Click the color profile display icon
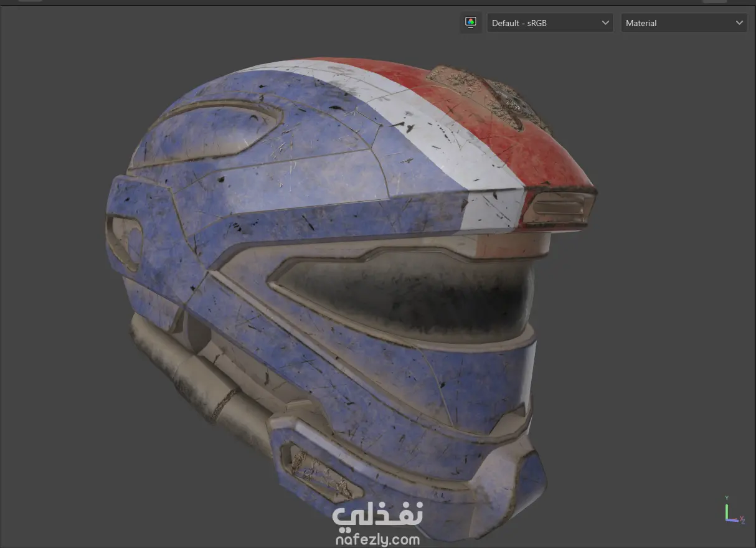Viewport: 756px width, 548px height. coord(471,22)
